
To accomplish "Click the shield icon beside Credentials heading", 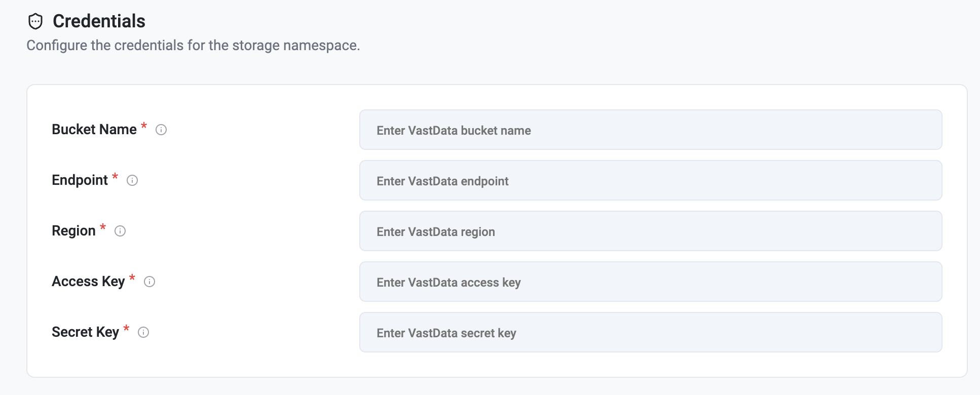I will pos(35,21).
